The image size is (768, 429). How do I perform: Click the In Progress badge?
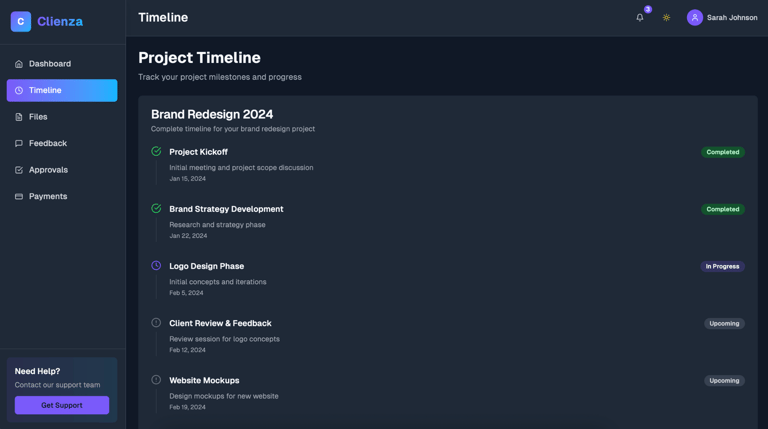click(x=722, y=266)
